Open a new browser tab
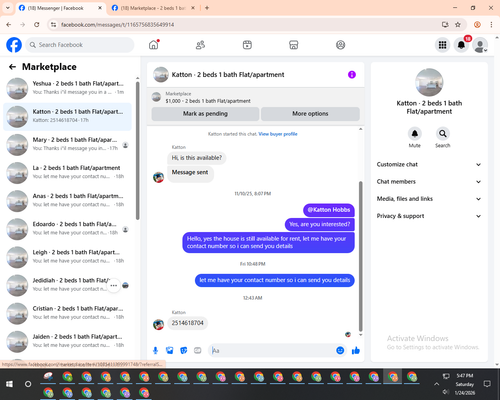 207,8
